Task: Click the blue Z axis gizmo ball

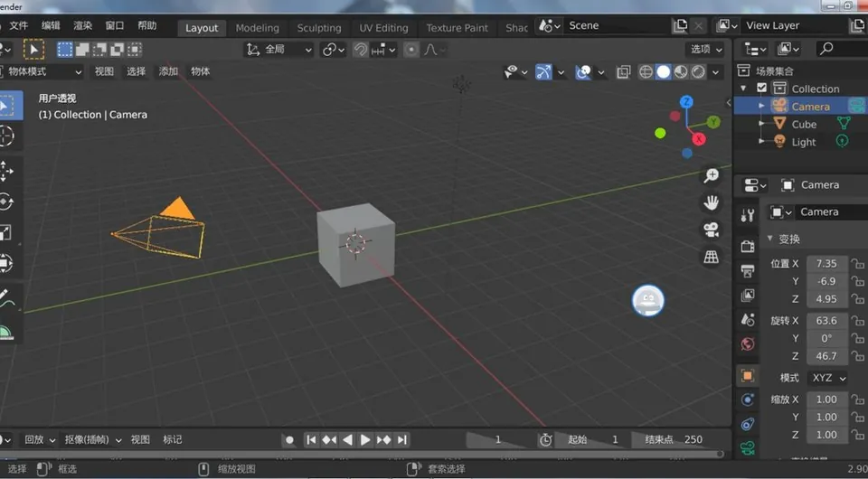Action: [x=686, y=102]
